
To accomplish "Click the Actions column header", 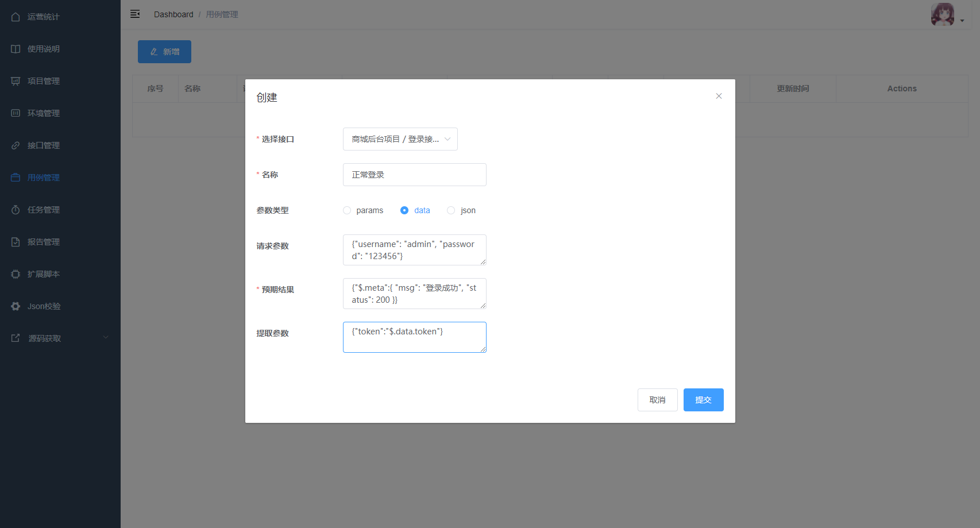I will tap(902, 88).
